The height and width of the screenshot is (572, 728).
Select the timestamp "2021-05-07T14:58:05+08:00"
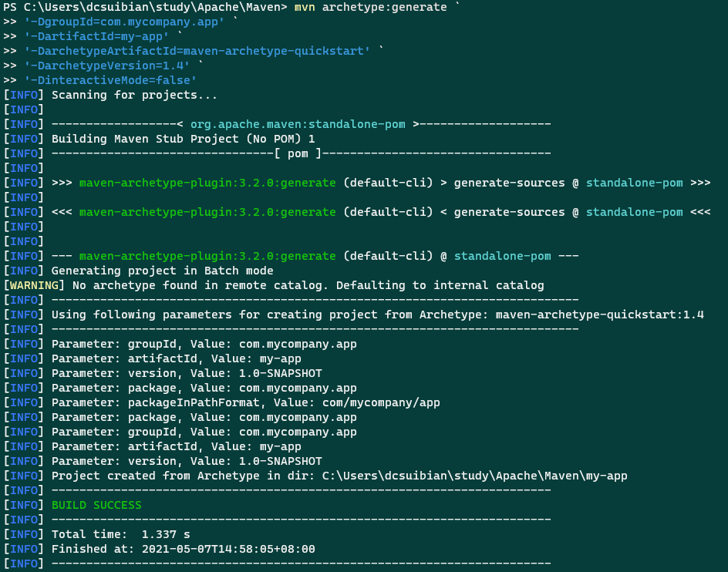tap(228, 549)
